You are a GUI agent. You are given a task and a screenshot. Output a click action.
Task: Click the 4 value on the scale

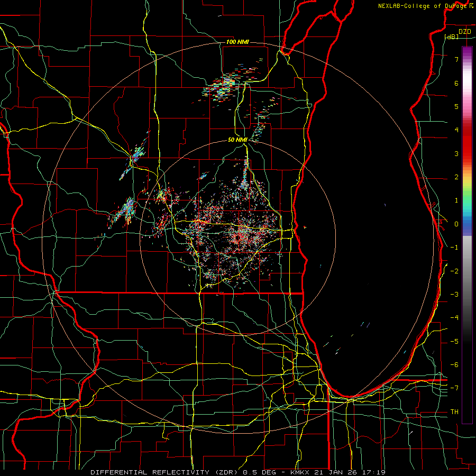point(456,130)
